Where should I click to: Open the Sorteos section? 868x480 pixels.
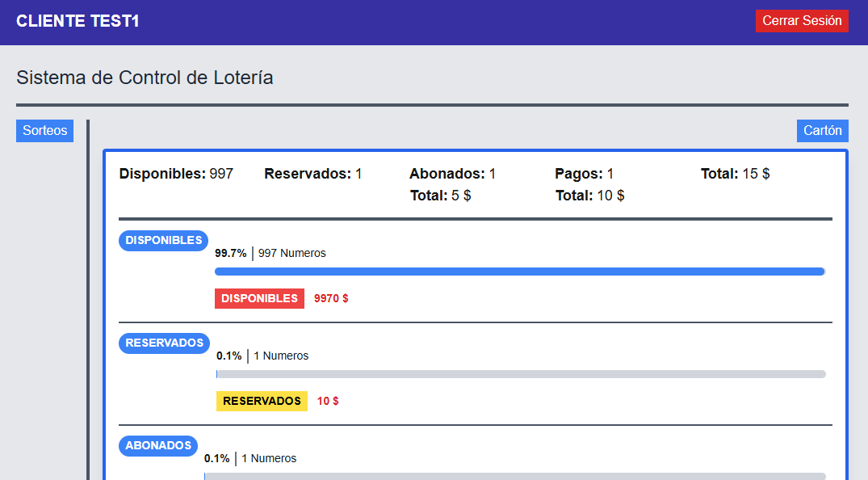click(44, 131)
